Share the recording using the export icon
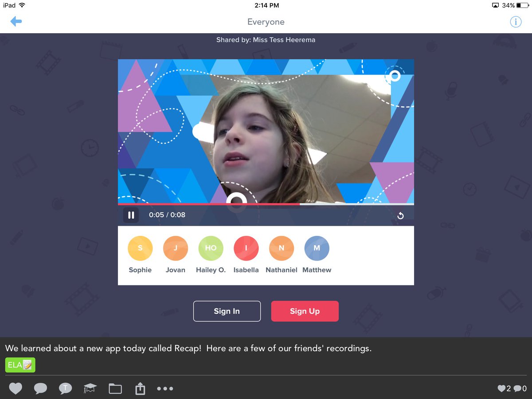 click(x=140, y=388)
